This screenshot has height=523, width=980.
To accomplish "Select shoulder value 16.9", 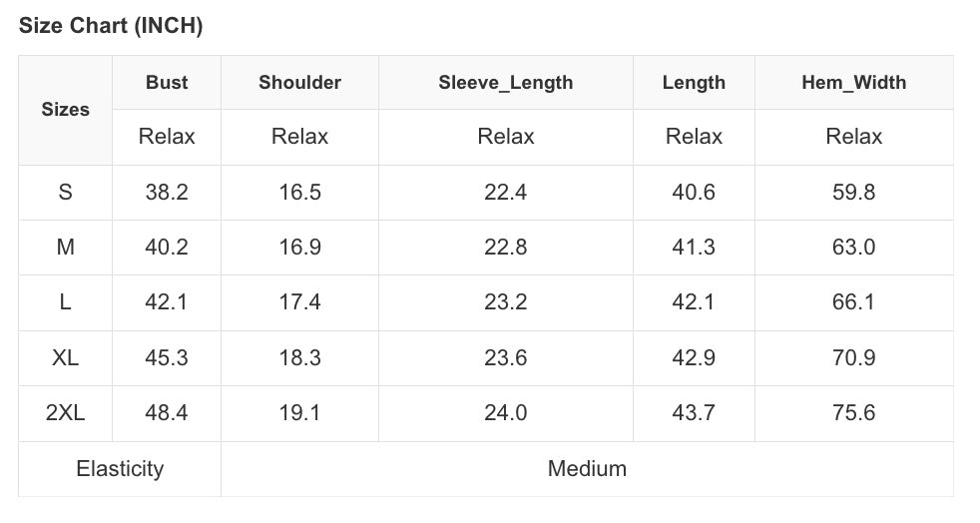I will (299, 248).
